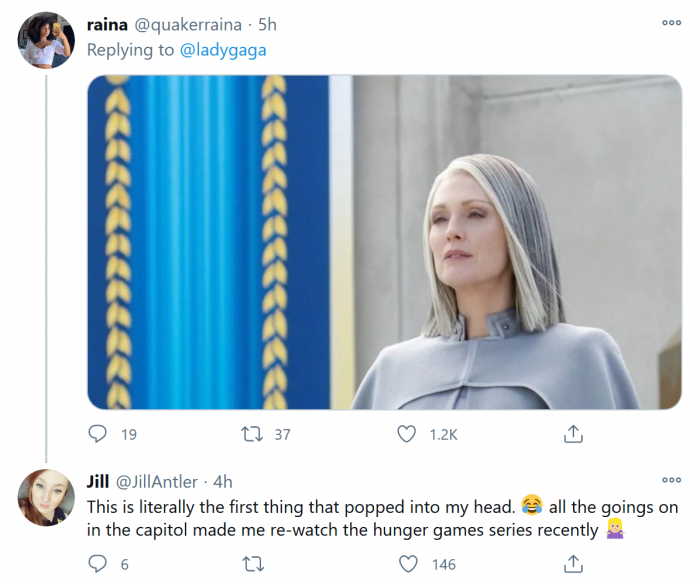700x582 pixels.
Task: Share Jill's tweet
Action: point(573,564)
